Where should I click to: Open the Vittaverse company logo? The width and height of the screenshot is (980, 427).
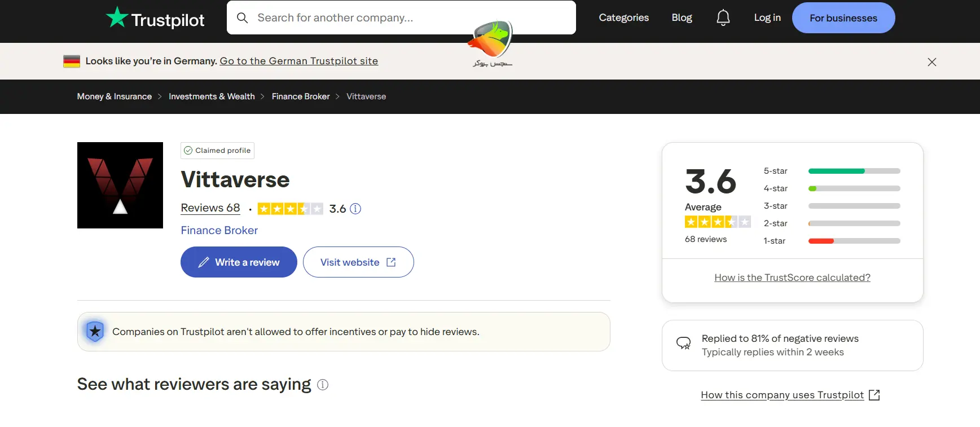point(120,185)
